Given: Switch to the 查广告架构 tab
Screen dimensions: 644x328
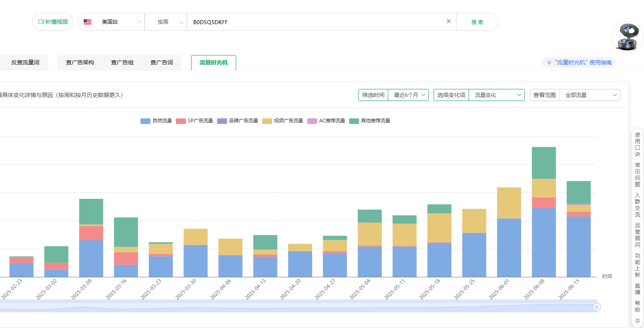Looking at the screenshot, I should tap(80, 62).
